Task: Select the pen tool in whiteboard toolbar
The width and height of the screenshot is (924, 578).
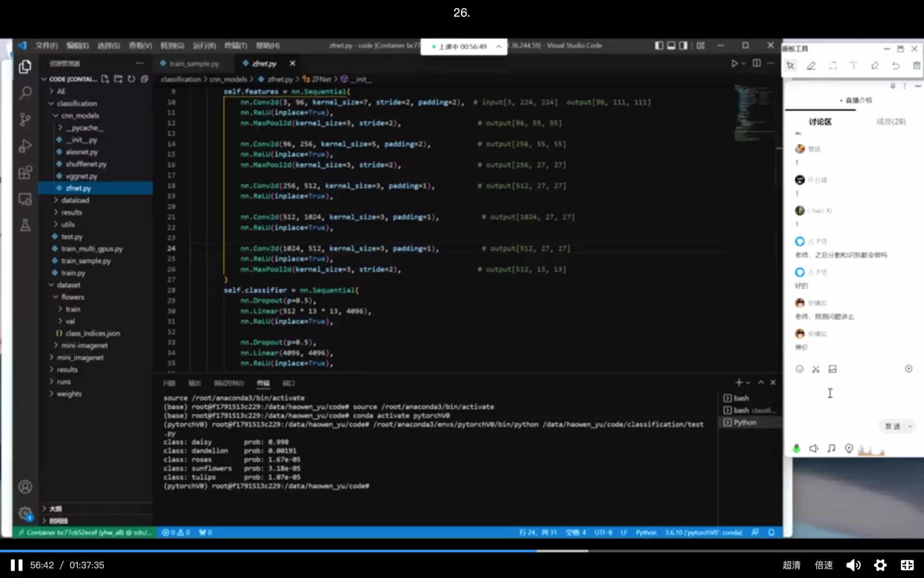Action: pos(811,66)
